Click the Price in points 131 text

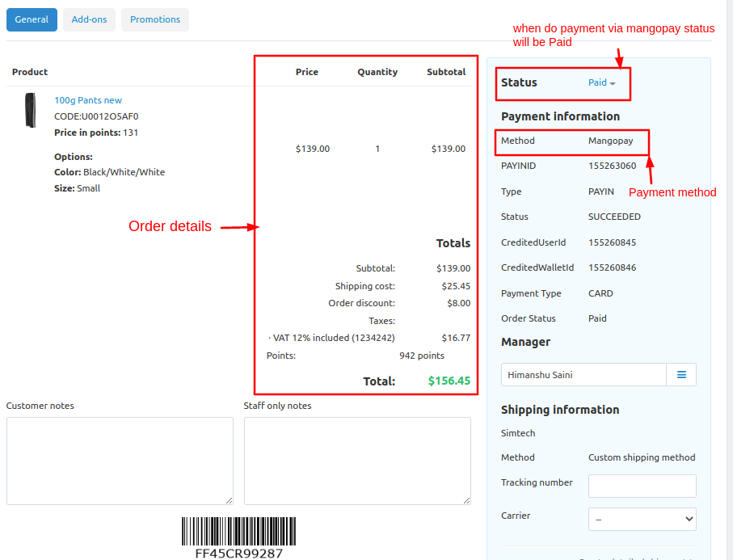click(96, 133)
